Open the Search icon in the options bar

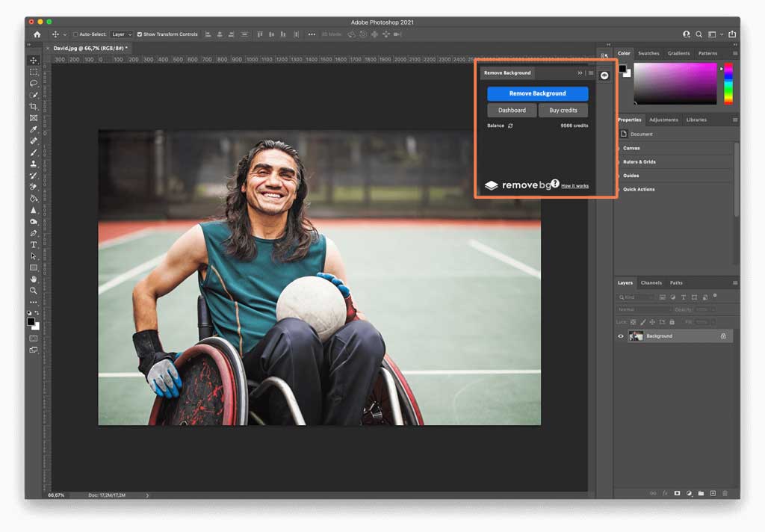(x=699, y=34)
